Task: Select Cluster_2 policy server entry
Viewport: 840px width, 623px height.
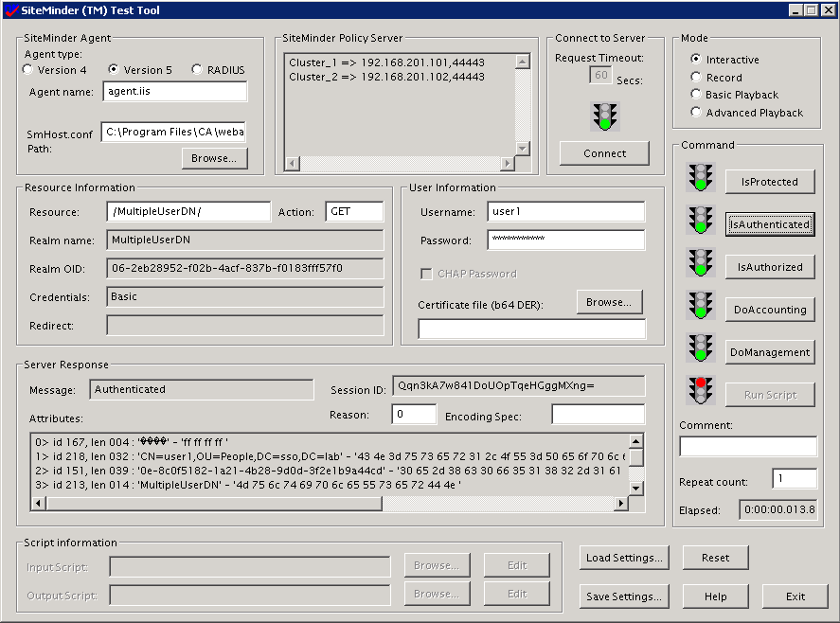Action: pyautogui.click(x=386, y=77)
